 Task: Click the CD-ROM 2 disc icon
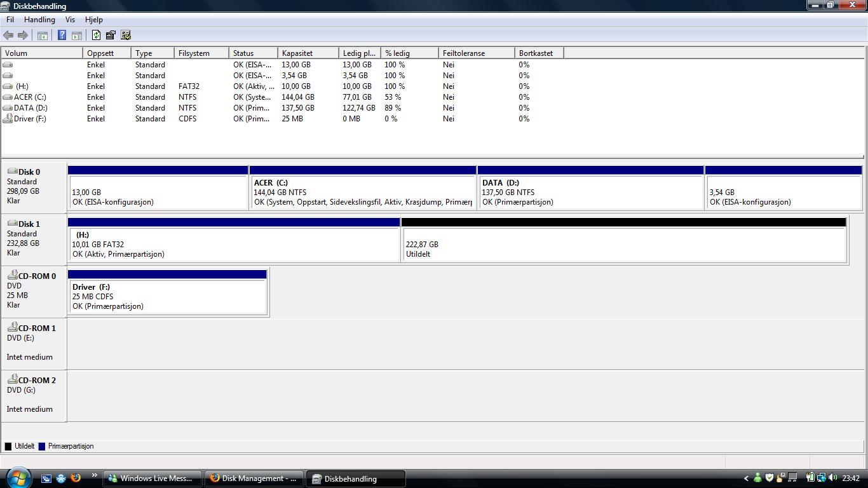point(12,379)
